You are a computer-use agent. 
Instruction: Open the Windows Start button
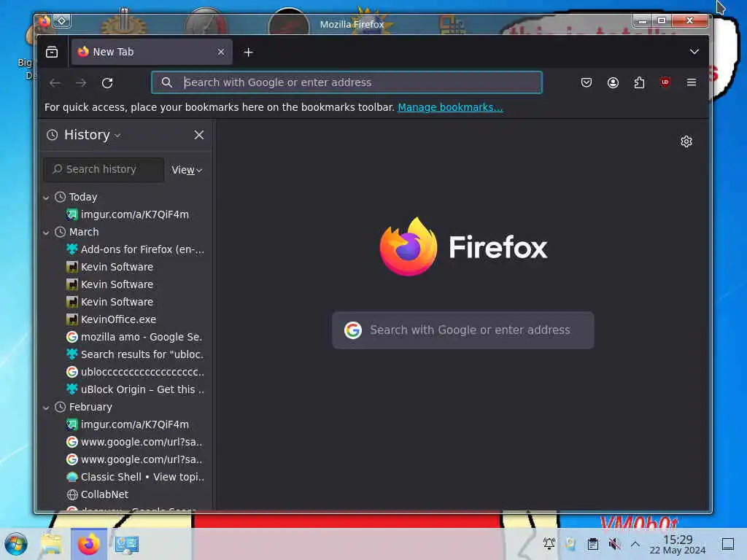pyautogui.click(x=16, y=544)
